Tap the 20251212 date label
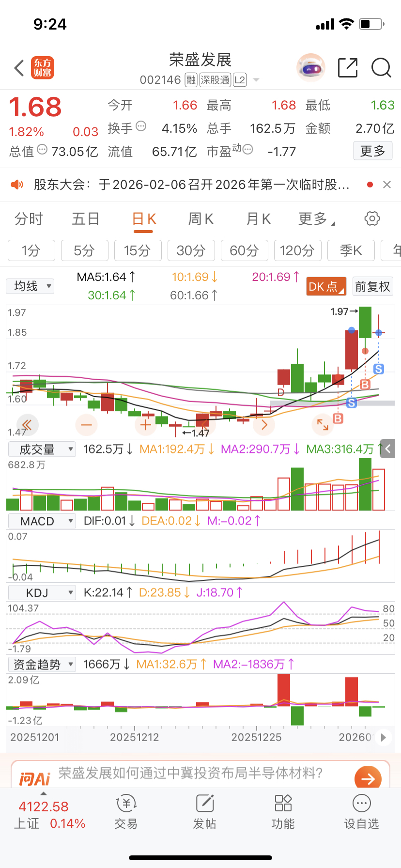The width and height of the screenshot is (401, 868). coord(135,737)
